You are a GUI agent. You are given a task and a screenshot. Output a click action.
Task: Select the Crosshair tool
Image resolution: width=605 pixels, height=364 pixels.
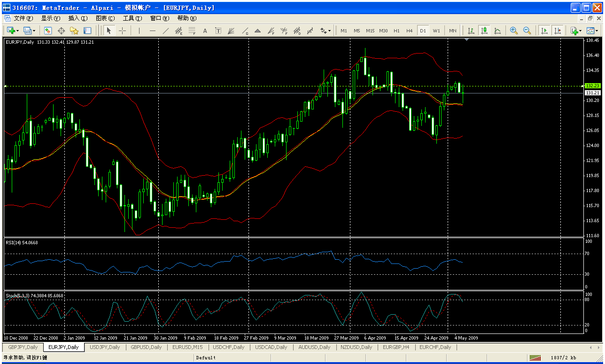[122, 31]
